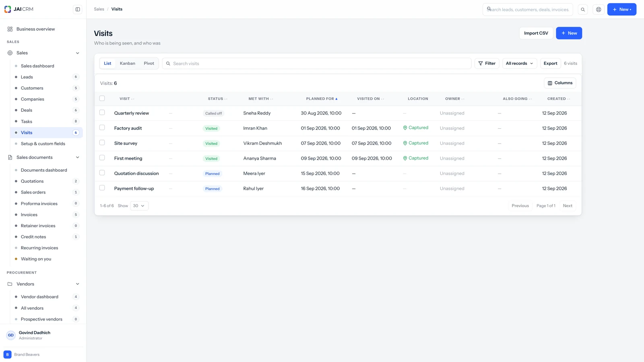Click the Sales section globe icon
The height and width of the screenshot is (362, 644).
[10, 53]
